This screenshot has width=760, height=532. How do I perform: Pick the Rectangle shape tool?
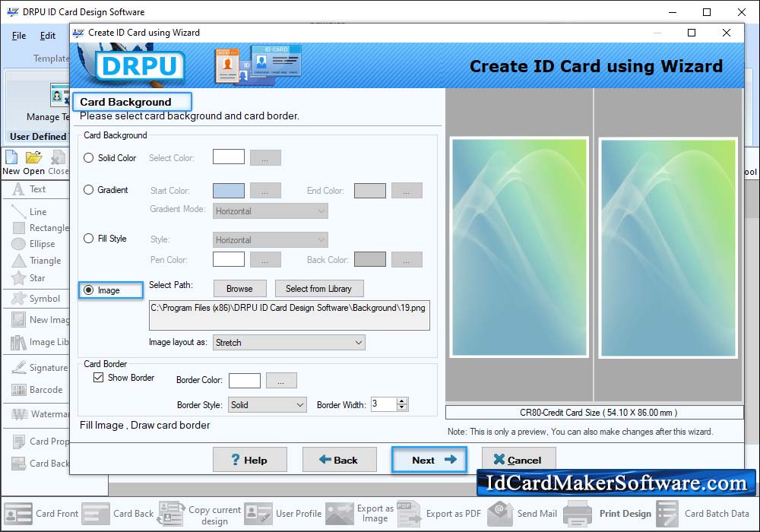(x=41, y=228)
